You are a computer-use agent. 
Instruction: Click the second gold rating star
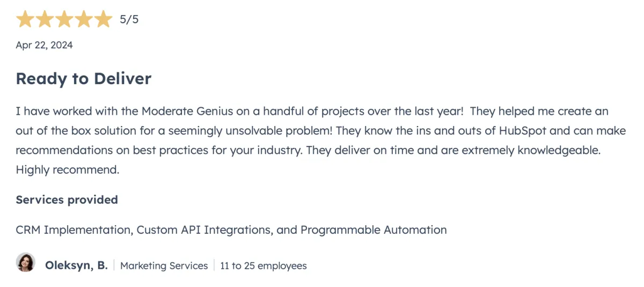pos(45,19)
